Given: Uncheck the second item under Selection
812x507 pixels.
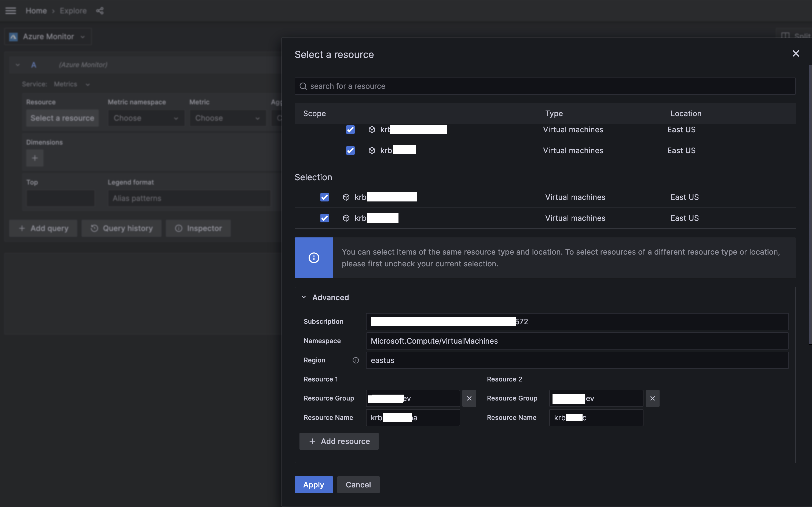Looking at the screenshot, I should (x=324, y=218).
